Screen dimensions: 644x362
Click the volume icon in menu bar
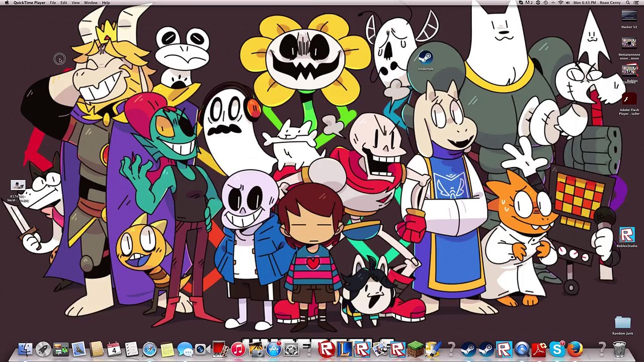568,3
